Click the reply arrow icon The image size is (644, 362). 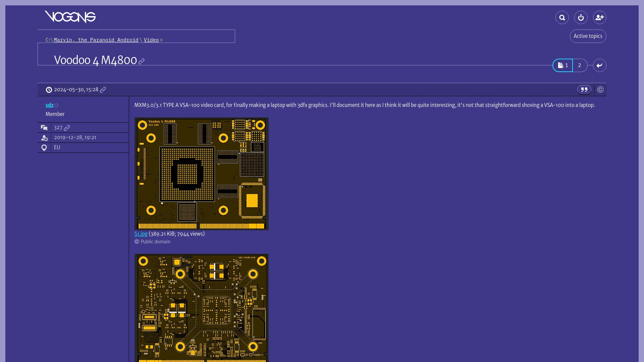600,65
